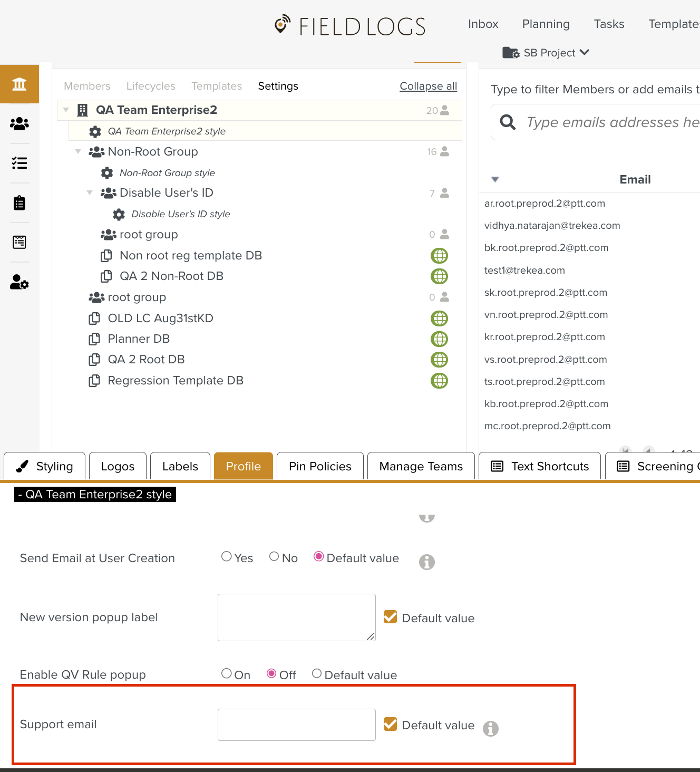Open the SB Project dropdown

pyautogui.click(x=546, y=53)
